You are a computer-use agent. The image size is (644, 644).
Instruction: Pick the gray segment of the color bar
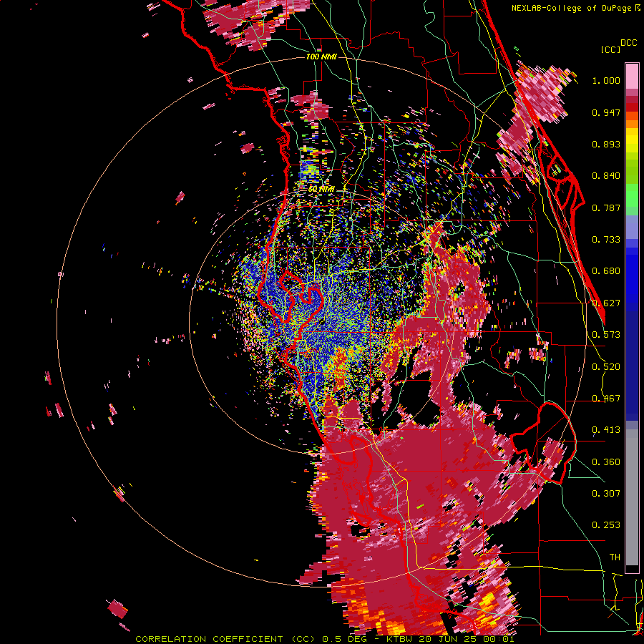632,497
